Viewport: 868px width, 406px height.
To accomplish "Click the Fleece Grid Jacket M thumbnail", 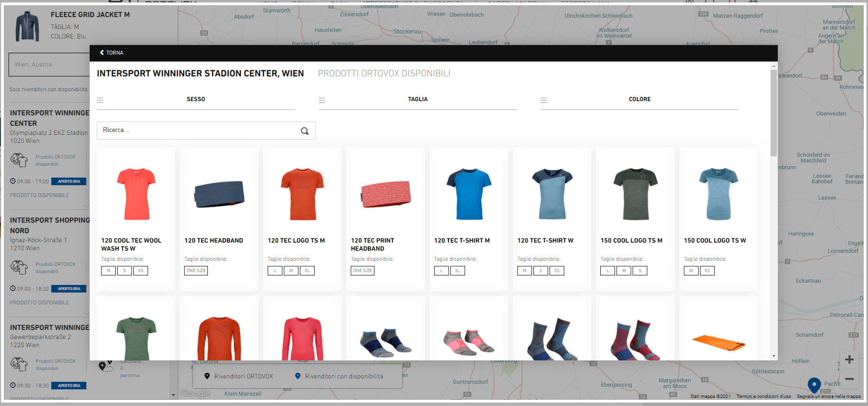I will [28, 27].
